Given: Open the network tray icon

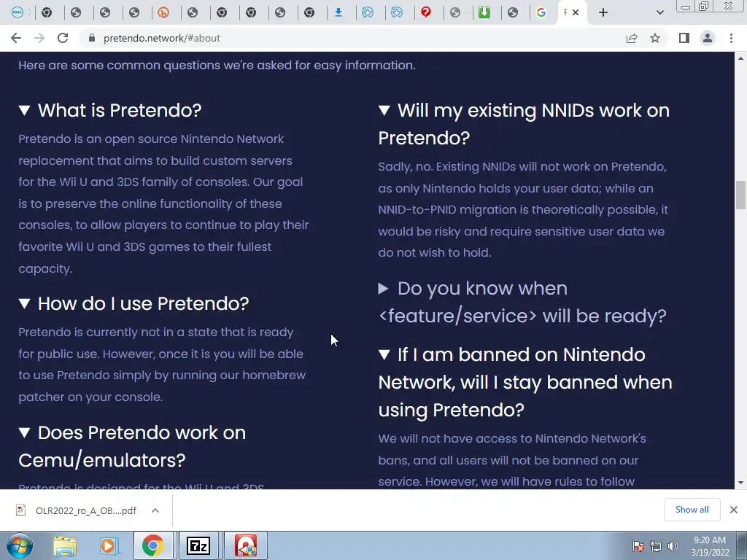Looking at the screenshot, I should [x=656, y=546].
